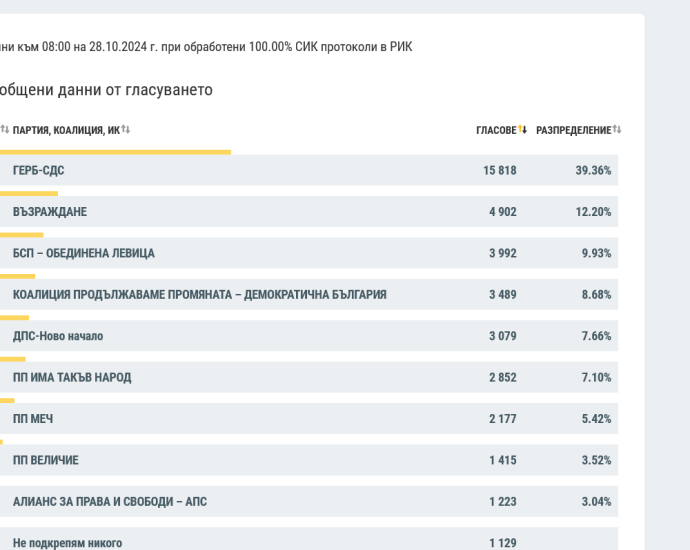
Task: Click the 3 079 votes value
Action: pyautogui.click(x=503, y=336)
